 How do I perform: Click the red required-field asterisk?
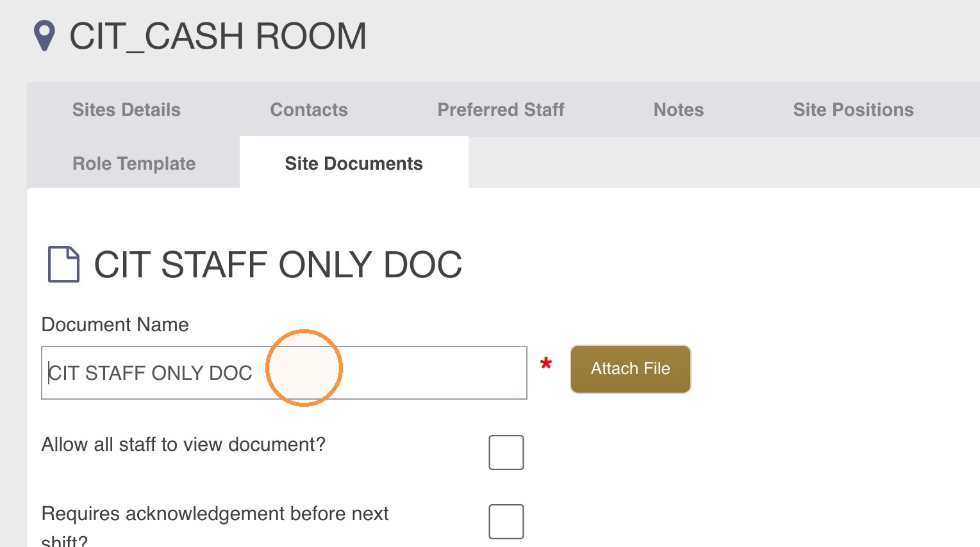click(546, 364)
